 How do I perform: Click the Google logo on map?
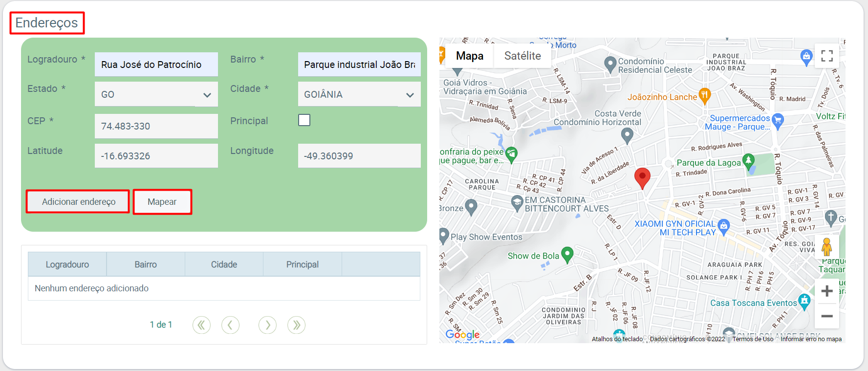pyautogui.click(x=462, y=334)
